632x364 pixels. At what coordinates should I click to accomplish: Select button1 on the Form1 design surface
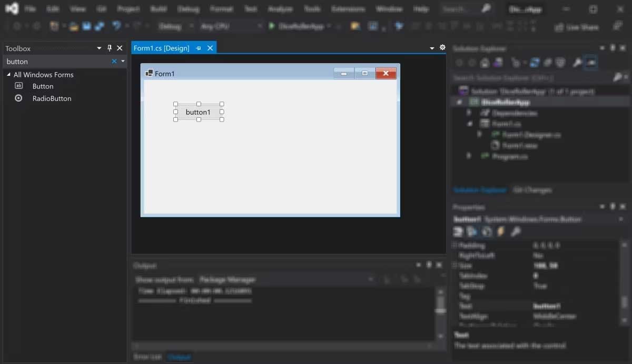pyautogui.click(x=199, y=112)
